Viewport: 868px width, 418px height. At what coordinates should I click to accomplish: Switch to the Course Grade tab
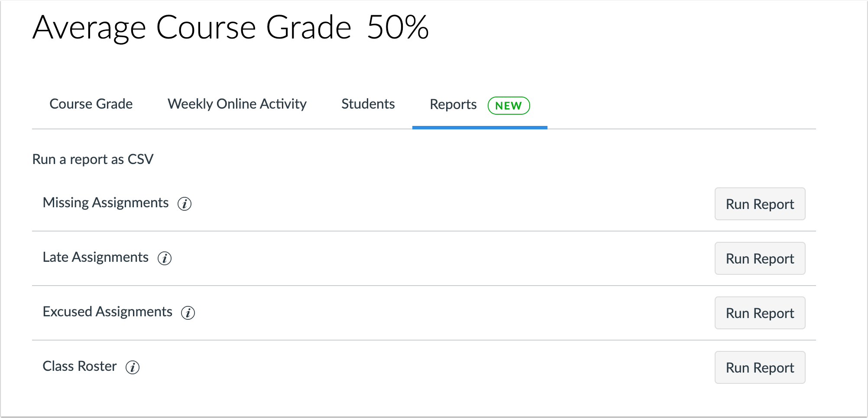pos(91,104)
